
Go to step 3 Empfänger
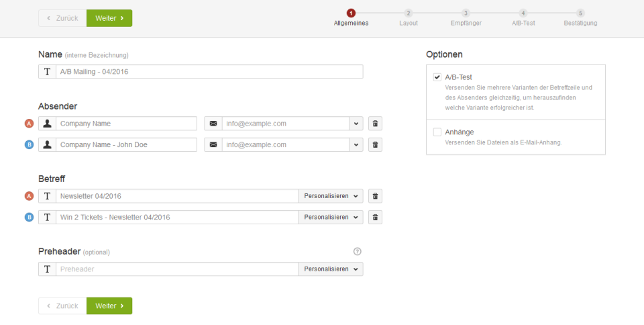pos(466,18)
